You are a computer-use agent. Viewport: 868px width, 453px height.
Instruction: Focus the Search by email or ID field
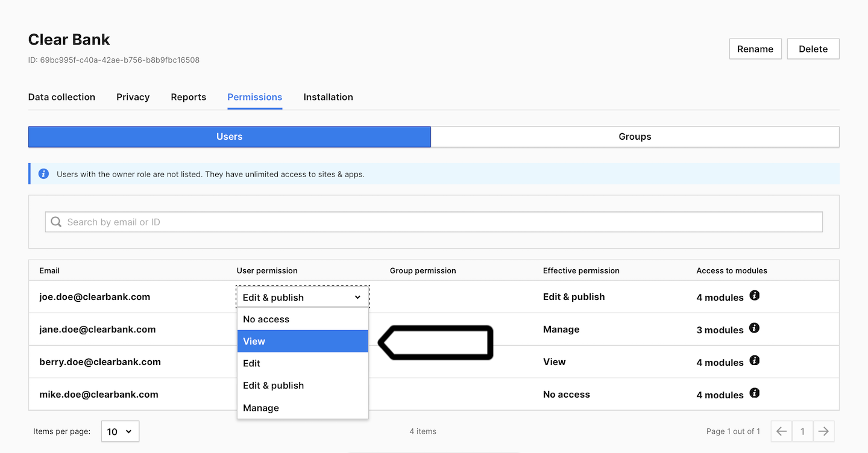tap(434, 222)
